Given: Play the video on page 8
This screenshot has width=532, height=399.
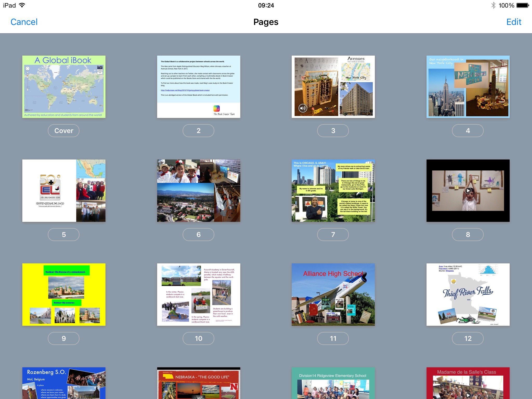Looking at the screenshot, I should point(468,191).
